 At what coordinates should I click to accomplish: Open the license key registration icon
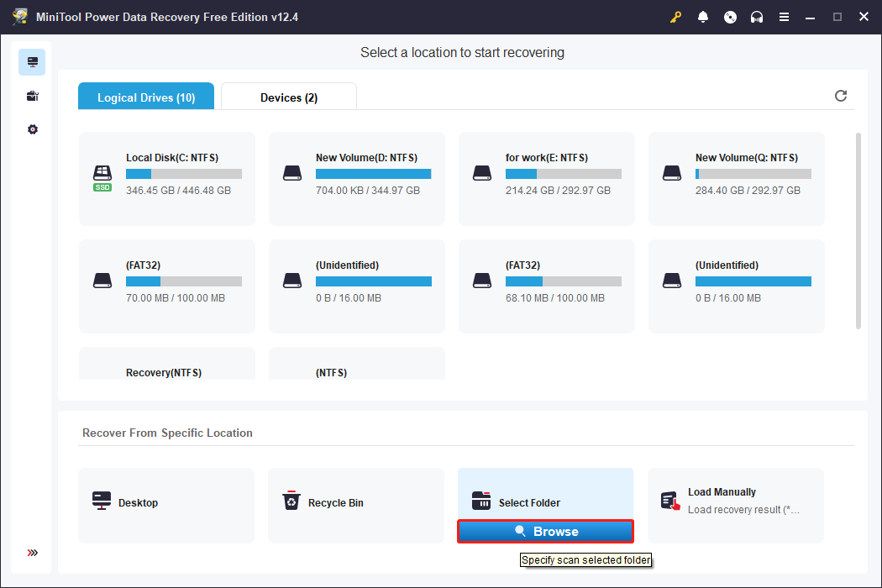click(x=676, y=17)
